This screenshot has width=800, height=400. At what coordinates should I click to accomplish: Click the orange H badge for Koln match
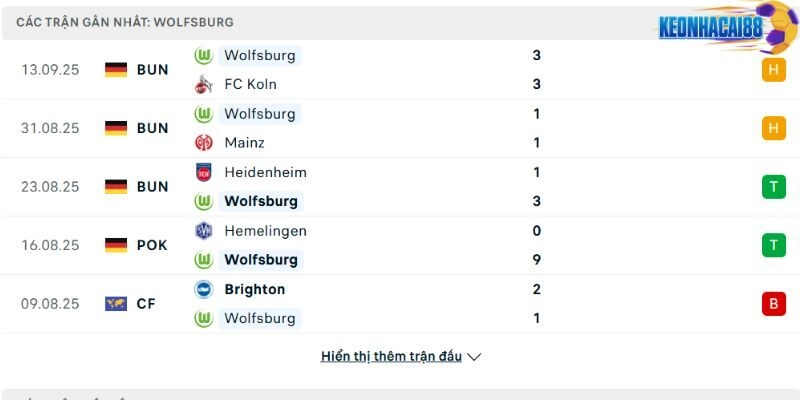click(x=773, y=70)
